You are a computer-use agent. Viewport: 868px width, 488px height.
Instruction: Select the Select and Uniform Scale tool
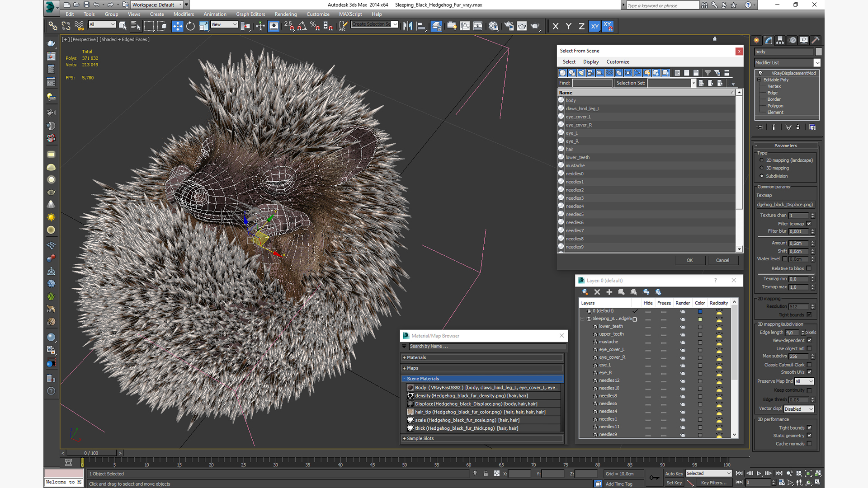click(x=204, y=26)
